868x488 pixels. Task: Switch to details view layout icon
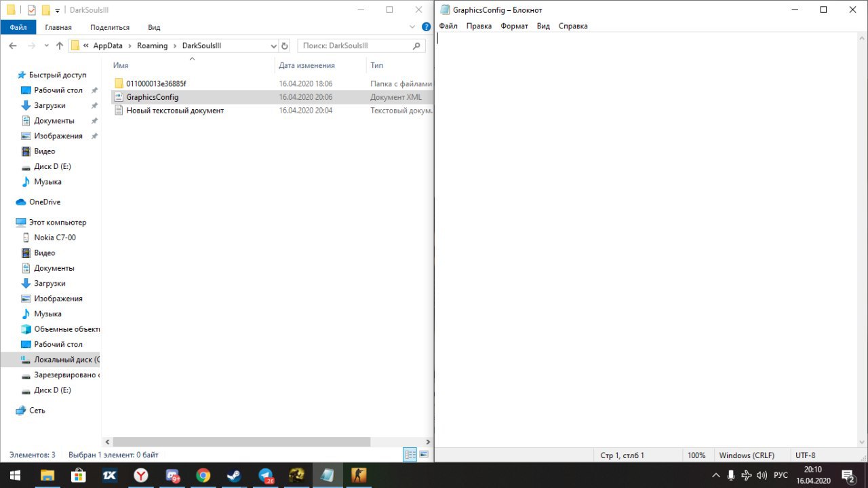tap(410, 455)
